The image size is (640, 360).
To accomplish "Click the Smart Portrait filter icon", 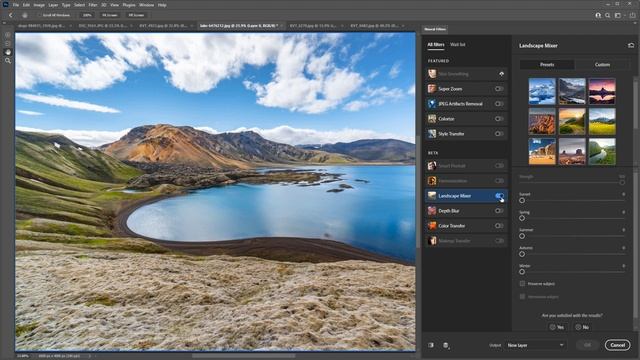I will pos(431,166).
